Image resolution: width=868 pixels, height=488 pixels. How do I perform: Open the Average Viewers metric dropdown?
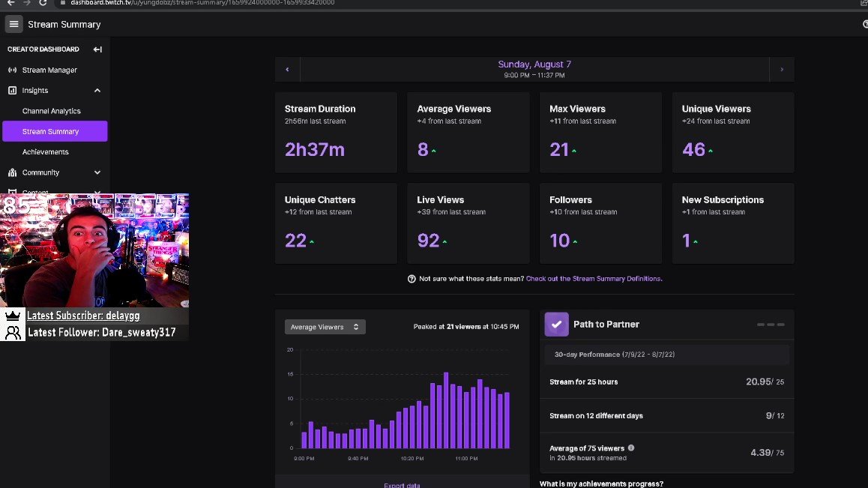pos(325,326)
